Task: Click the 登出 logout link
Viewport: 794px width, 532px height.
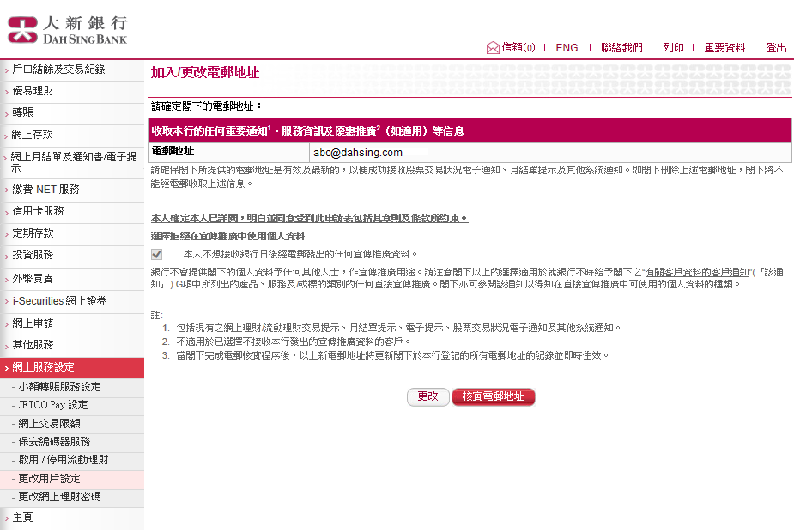Action: (x=776, y=48)
